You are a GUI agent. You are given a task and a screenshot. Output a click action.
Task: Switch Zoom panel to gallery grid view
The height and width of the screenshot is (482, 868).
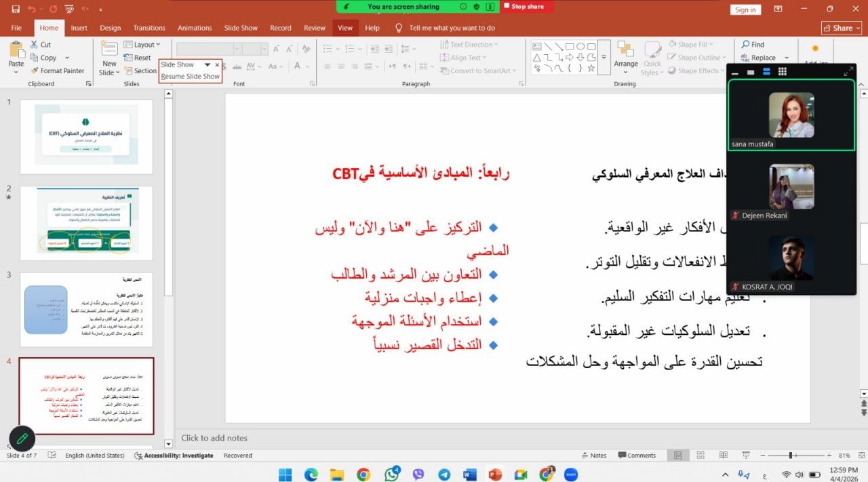782,72
